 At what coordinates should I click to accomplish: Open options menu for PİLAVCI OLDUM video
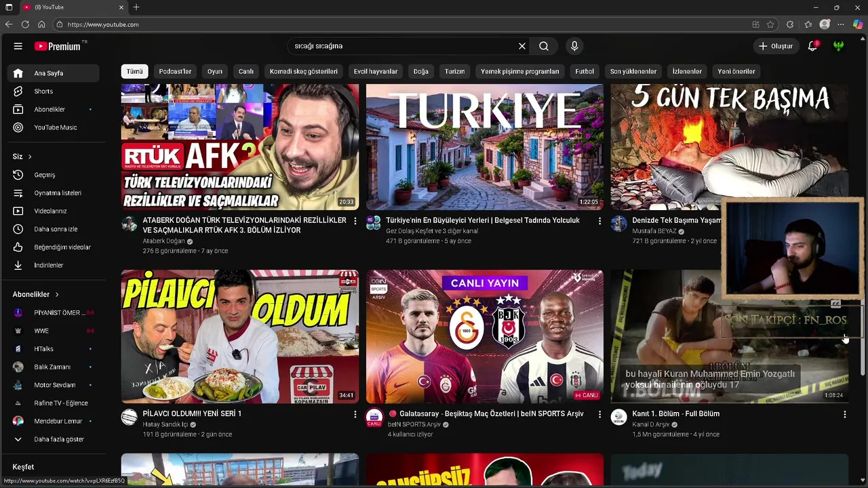pyautogui.click(x=355, y=414)
